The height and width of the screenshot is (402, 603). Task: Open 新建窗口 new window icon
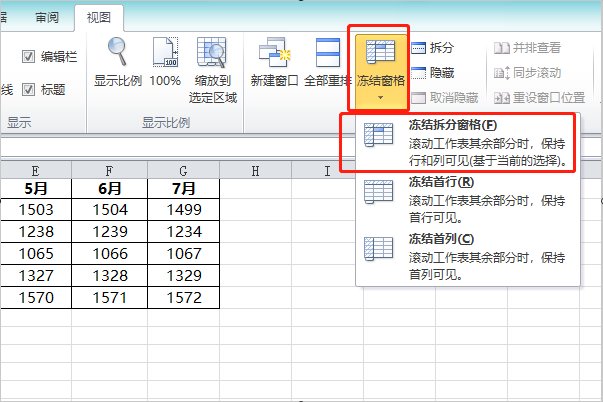(x=274, y=52)
